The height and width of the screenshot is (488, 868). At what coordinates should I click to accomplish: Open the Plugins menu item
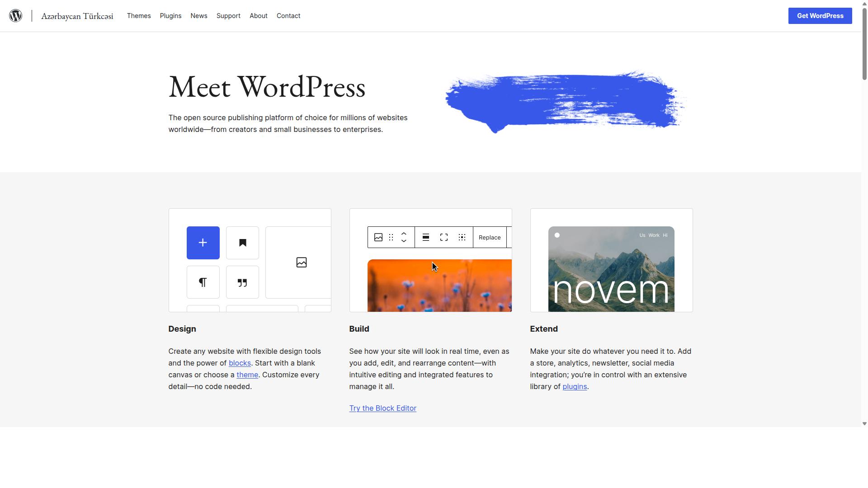pos(170,16)
